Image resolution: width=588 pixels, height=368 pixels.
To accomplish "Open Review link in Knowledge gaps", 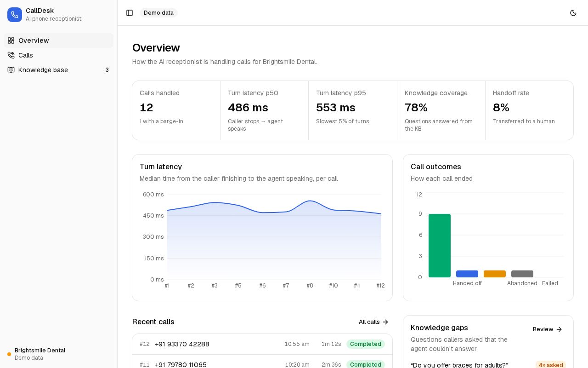I will coord(547,329).
